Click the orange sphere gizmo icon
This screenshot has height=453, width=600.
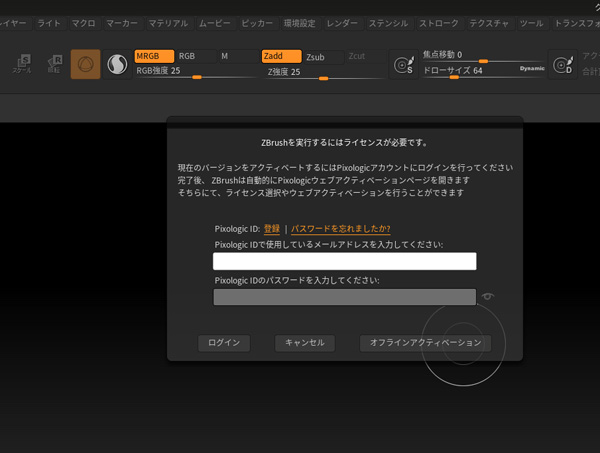tap(85, 64)
